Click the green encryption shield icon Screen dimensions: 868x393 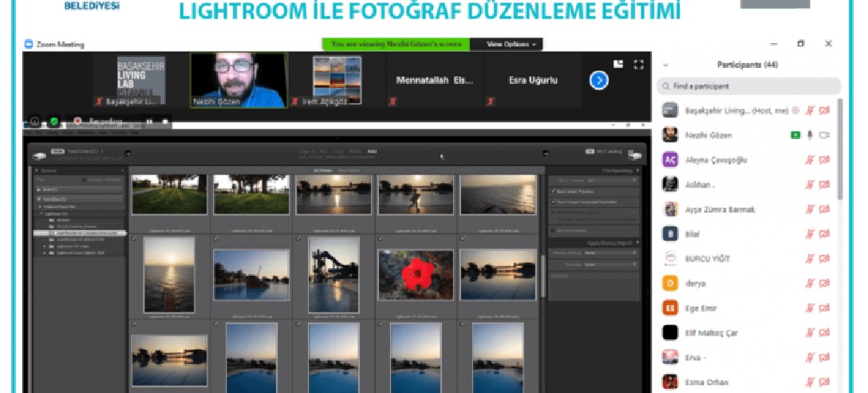53,121
